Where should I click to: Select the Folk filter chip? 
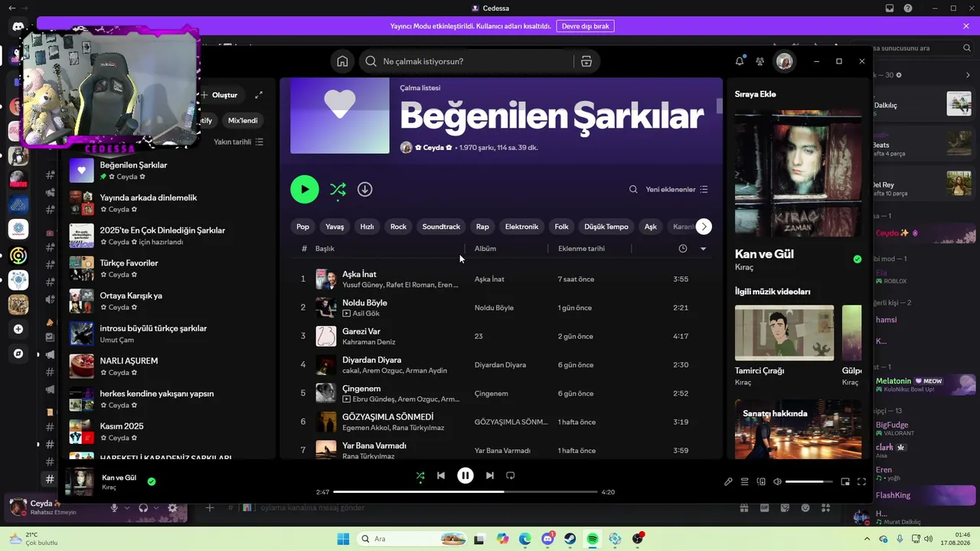pos(562,227)
